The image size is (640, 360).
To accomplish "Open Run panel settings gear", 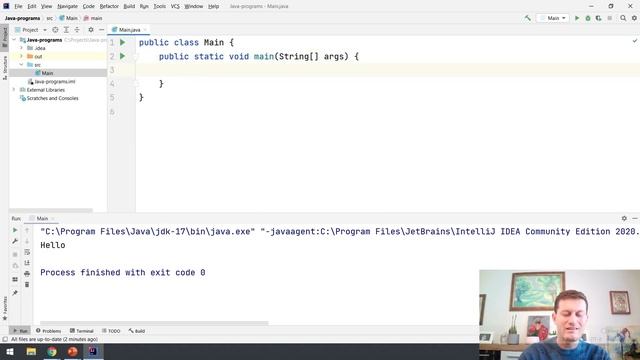I will [624, 218].
